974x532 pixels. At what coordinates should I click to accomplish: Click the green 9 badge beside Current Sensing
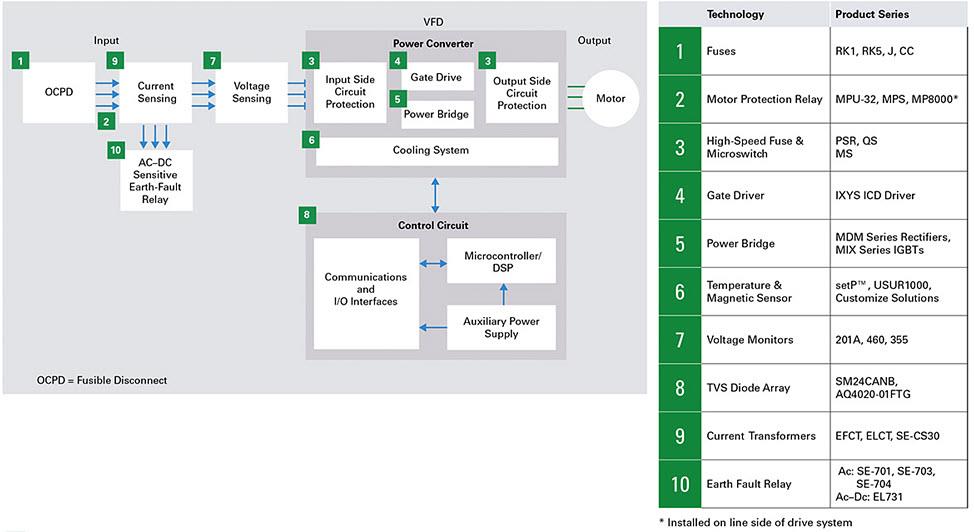click(115, 61)
